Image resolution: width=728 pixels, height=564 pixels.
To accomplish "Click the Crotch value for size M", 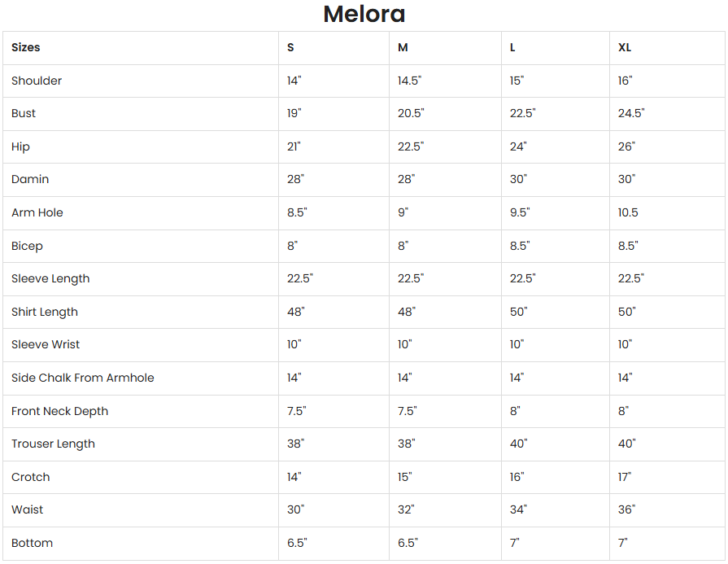I will point(405,477).
